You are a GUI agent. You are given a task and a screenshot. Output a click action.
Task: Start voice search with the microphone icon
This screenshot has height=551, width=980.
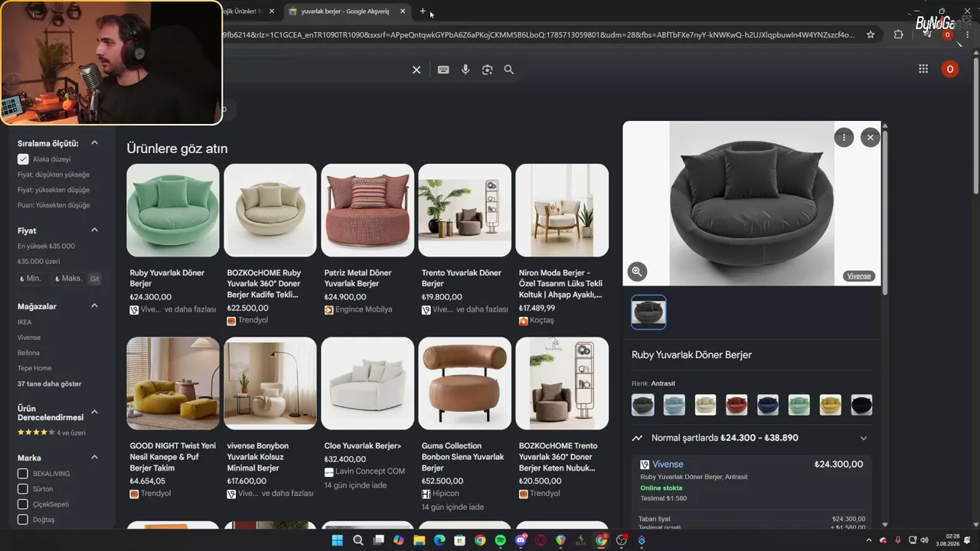[x=465, y=70]
